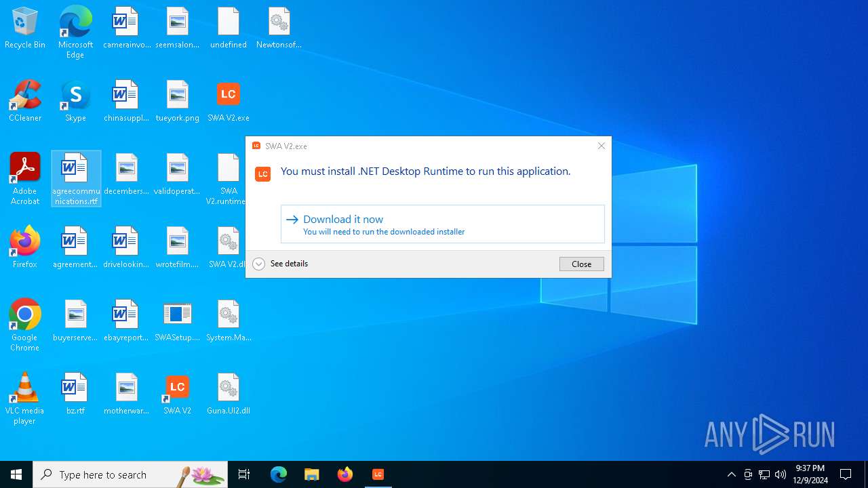Select the SWA V2 shortcut icon
Screen dimensions: 868x488
click(x=178, y=394)
